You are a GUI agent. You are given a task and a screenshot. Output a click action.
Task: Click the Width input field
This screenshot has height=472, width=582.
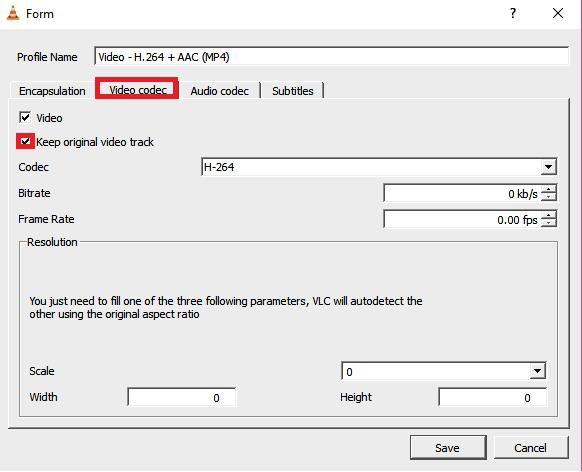tap(182, 397)
